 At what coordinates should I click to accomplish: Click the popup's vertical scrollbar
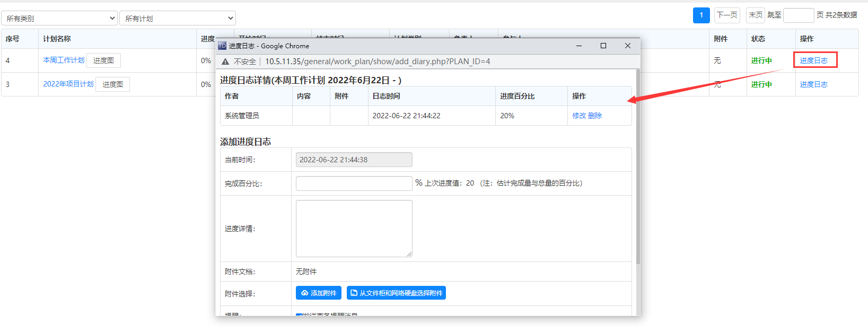point(638,170)
